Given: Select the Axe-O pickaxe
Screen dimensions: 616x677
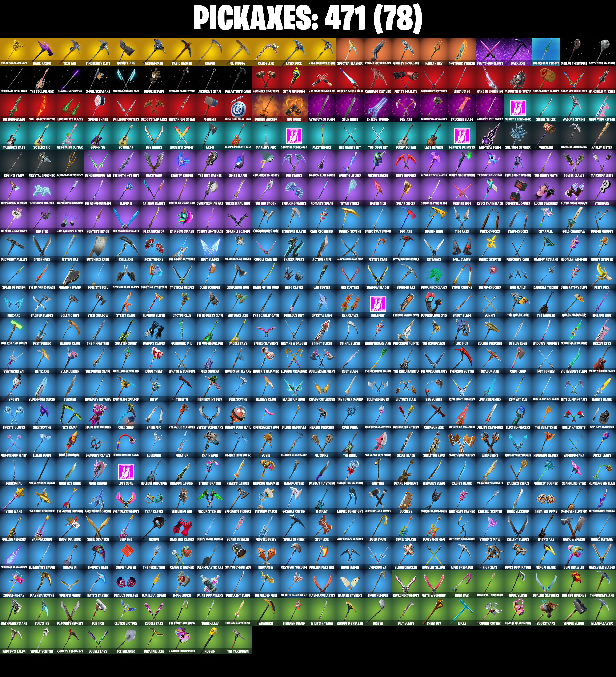Looking at the screenshot, I should 210,136.
